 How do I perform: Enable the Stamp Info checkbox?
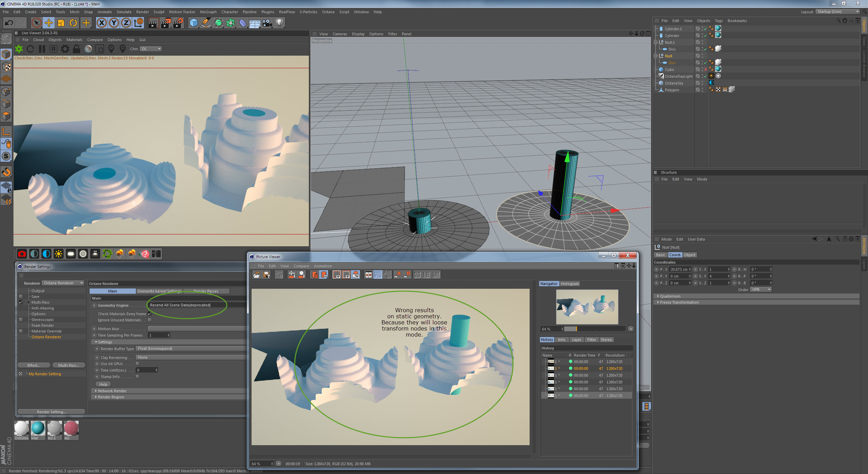[x=138, y=377]
